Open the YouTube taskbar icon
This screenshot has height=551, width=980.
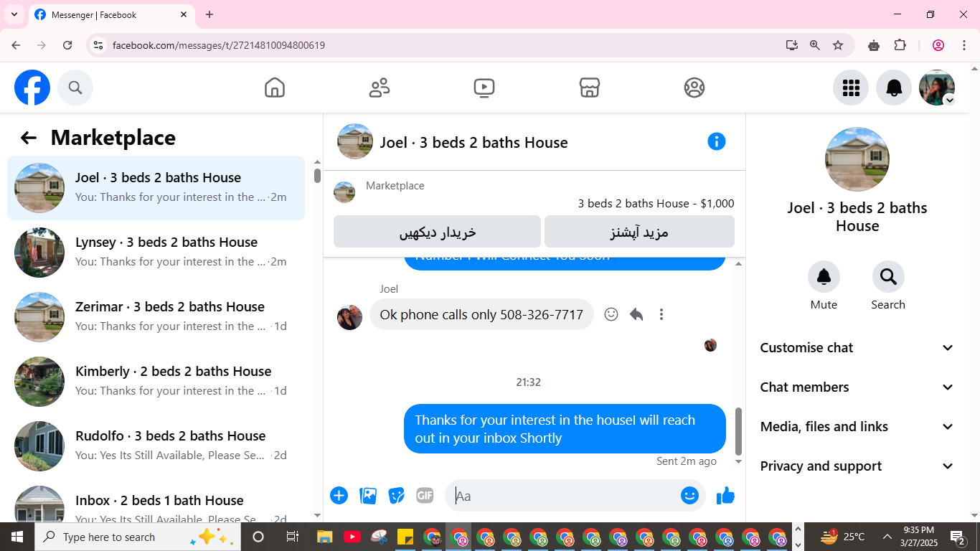(352, 537)
